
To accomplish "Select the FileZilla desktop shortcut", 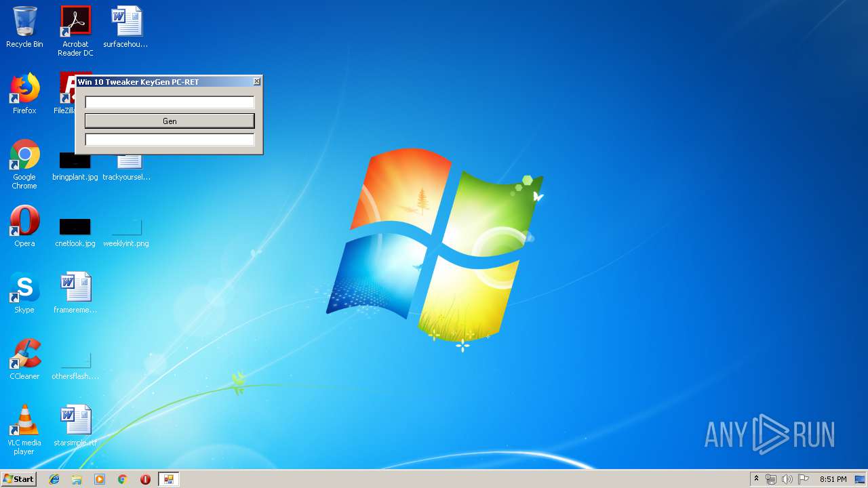I will [66, 94].
